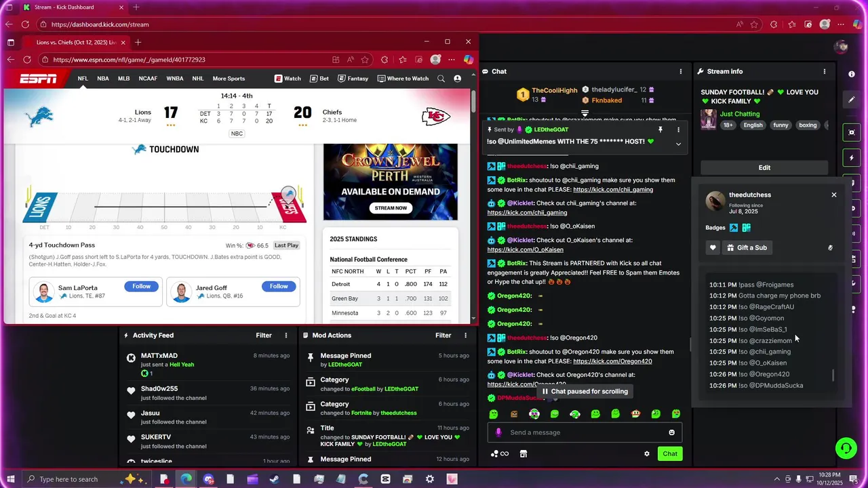Screen dimensions: 868x488
Task: Open ESPN Watch link
Action: point(288,79)
